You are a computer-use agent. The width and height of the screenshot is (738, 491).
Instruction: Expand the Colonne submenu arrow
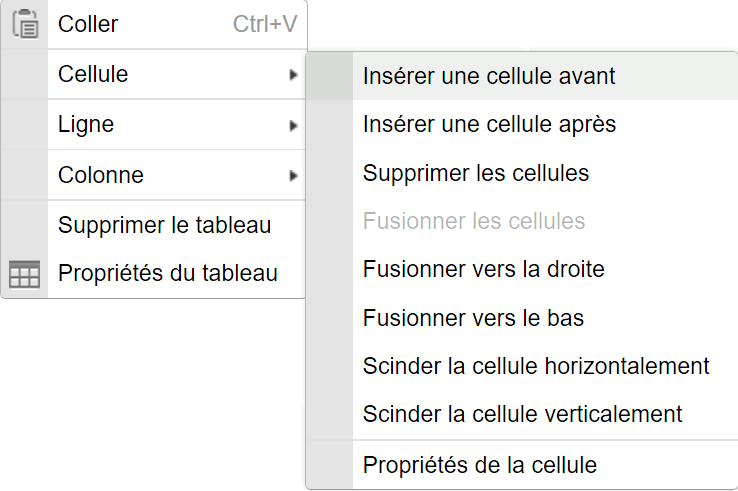[x=293, y=176]
